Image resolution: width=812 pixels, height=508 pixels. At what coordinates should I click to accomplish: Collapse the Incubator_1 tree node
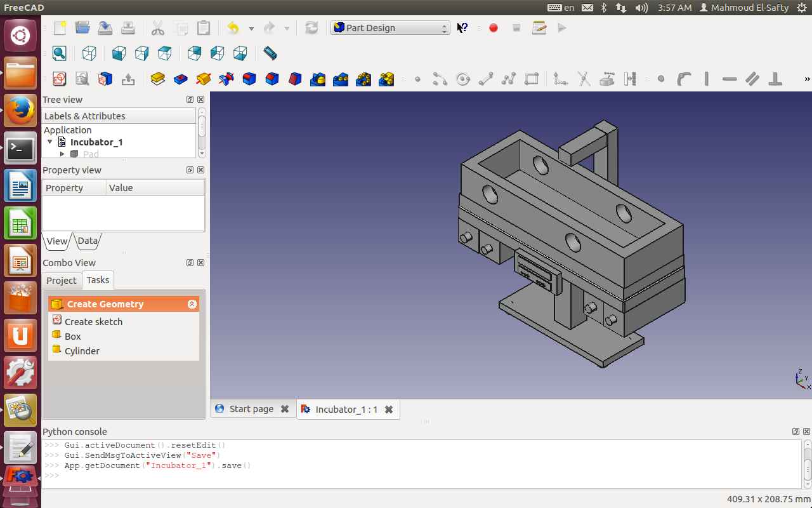pyautogui.click(x=50, y=142)
